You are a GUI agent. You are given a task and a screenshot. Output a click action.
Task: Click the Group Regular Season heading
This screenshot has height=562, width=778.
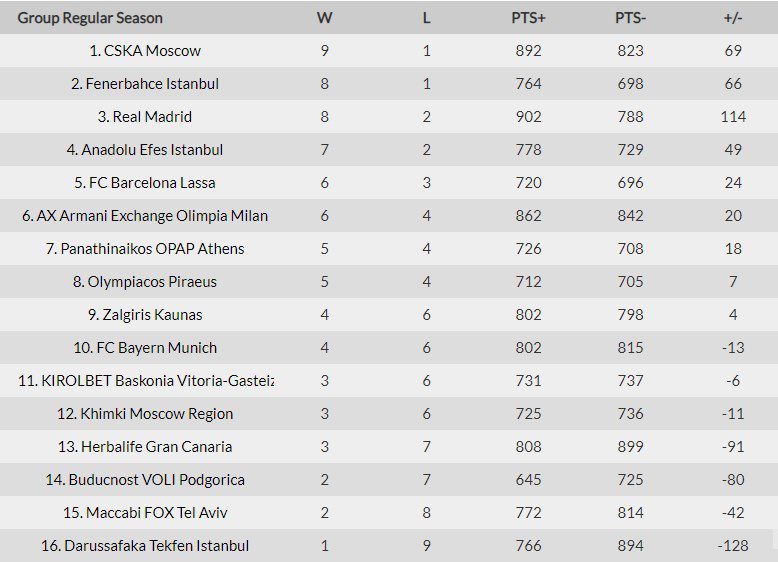pyautogui.click(x=90, y=18)
